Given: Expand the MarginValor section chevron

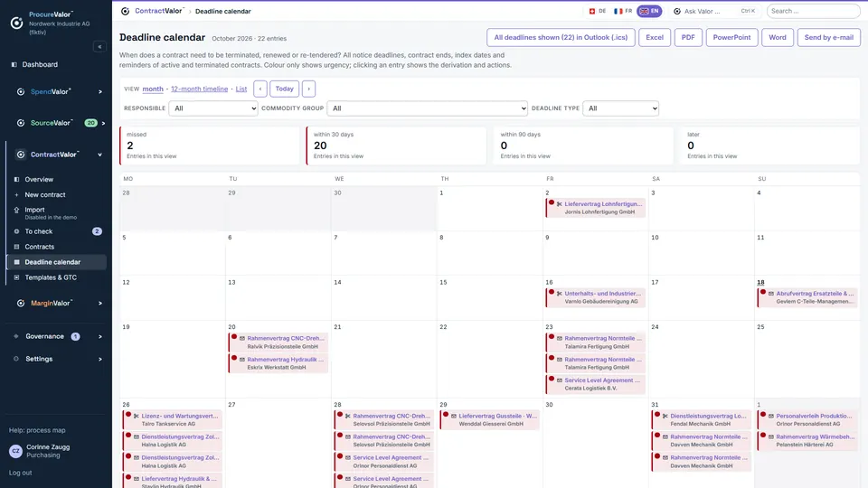Looking at the screenshot, I should 100,304.
